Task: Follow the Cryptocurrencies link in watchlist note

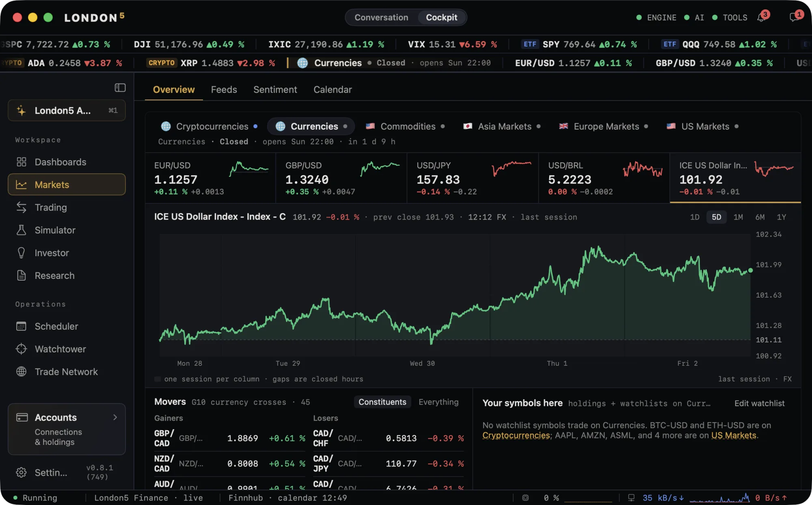Action: tap(516, 436)
